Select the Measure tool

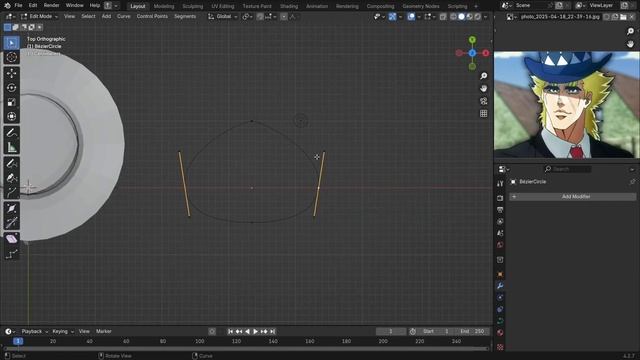click(11, 147)
